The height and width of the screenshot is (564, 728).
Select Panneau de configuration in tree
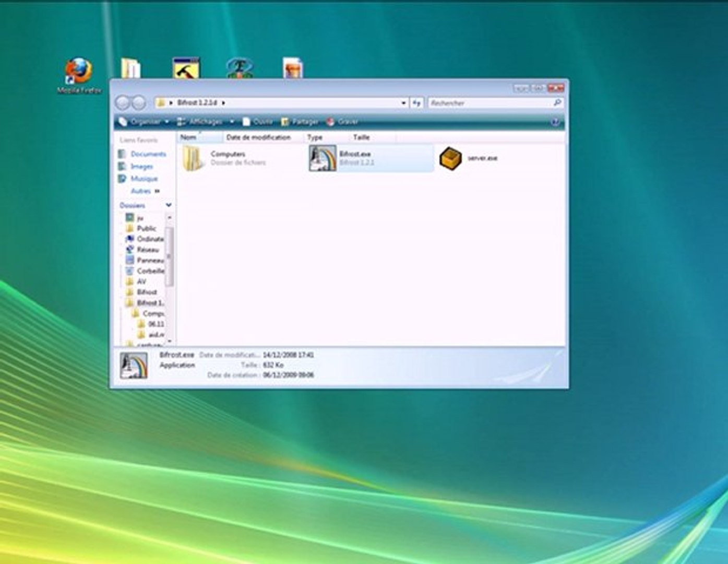(x=150, y=260)
